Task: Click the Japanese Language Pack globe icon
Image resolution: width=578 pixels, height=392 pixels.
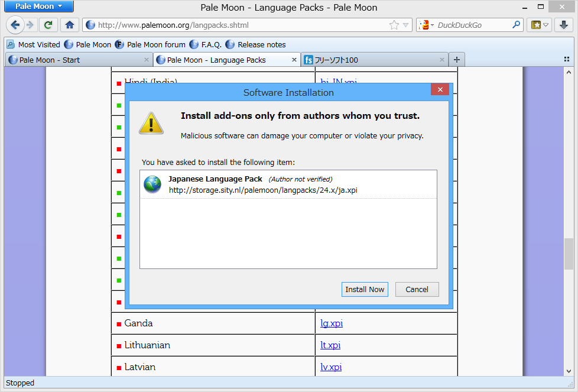Action: click(x=152, y=184)
